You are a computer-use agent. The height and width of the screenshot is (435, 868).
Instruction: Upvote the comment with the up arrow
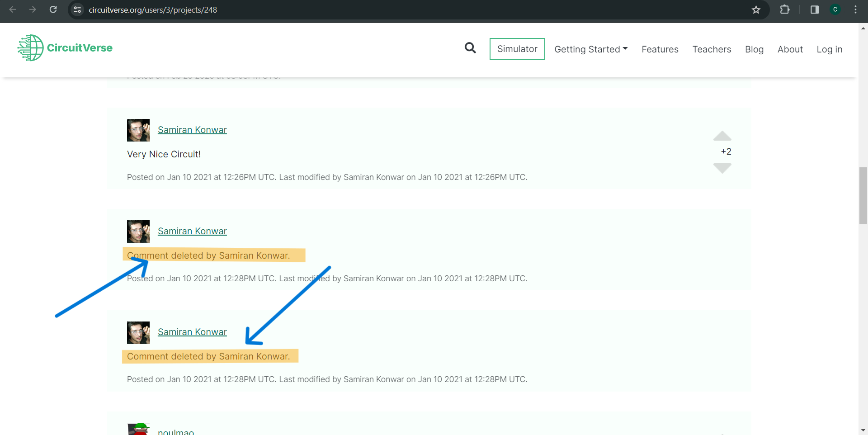722,136
